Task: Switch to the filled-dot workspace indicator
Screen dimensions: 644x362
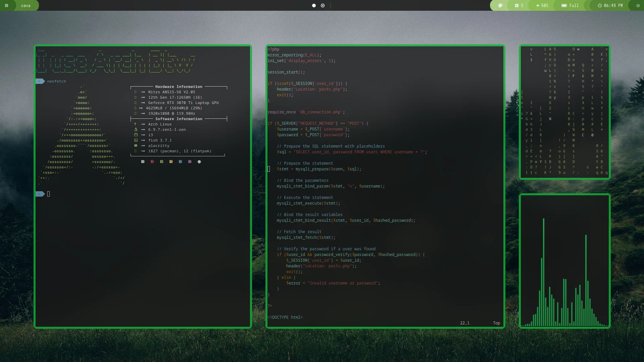Action: tap(314, 5)
